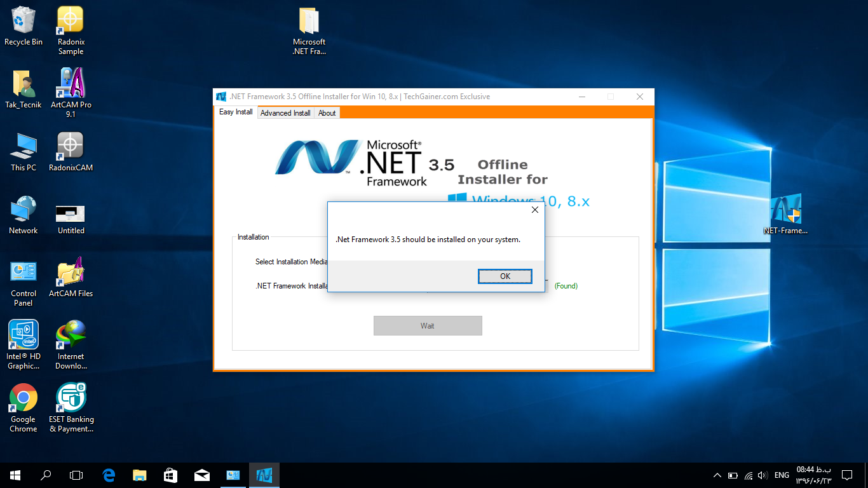Viewport: 868px width, 488px height.
Task: Select the ESET Banking & Payment icon
Action: 71,408
